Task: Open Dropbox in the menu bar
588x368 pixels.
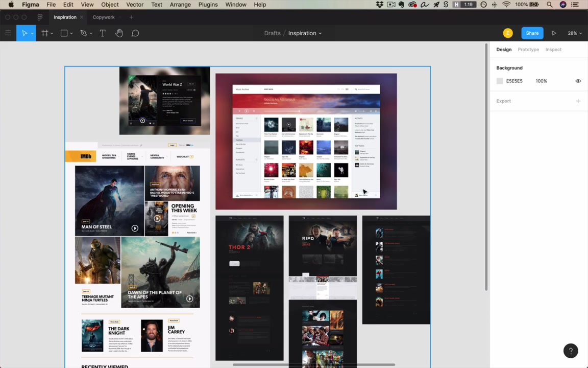Action: coord(380,5)
